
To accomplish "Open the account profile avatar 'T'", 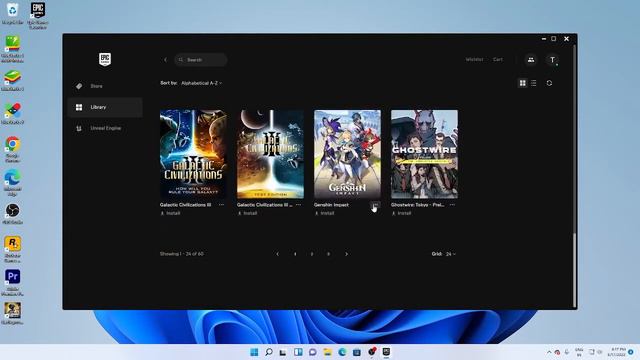I will pos(552,60).
